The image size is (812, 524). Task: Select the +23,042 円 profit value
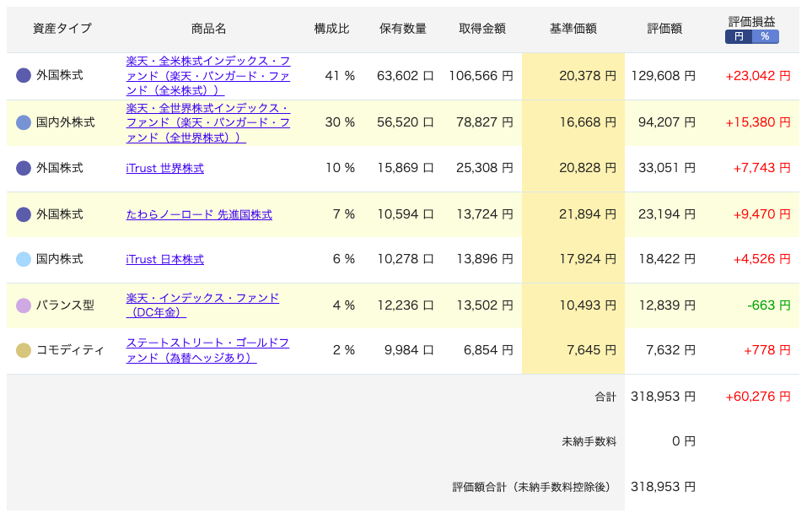pyautogui.click(x=758, y=76)
